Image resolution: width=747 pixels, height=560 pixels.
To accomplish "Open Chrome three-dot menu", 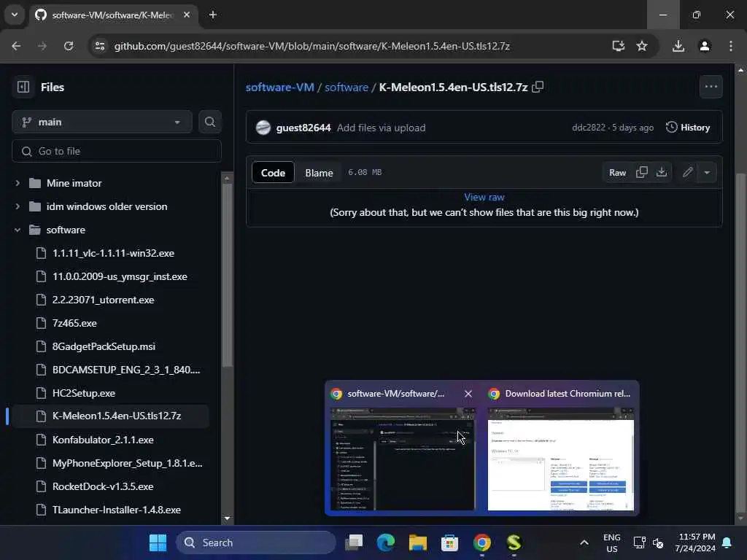I will [730, 46].
